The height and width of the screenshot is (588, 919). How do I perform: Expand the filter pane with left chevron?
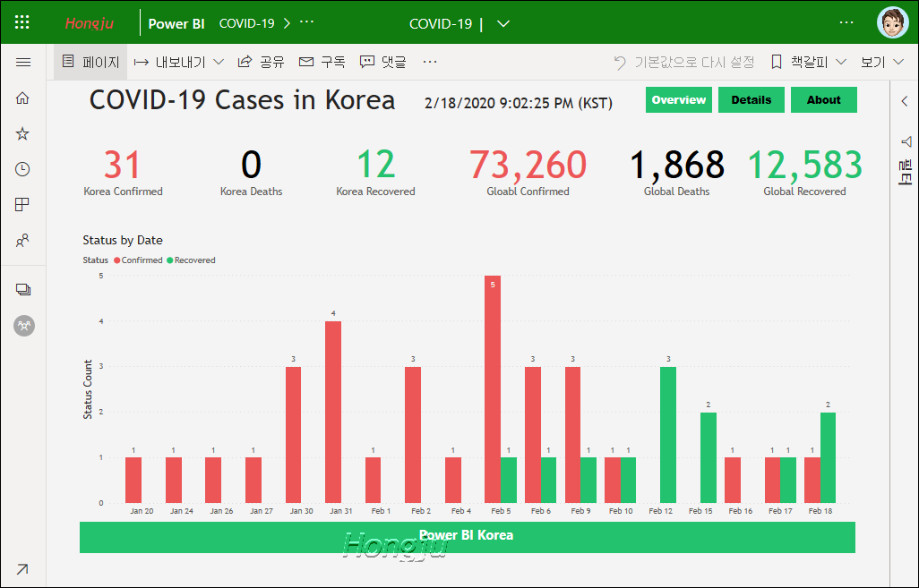click(x=905, y=101)
